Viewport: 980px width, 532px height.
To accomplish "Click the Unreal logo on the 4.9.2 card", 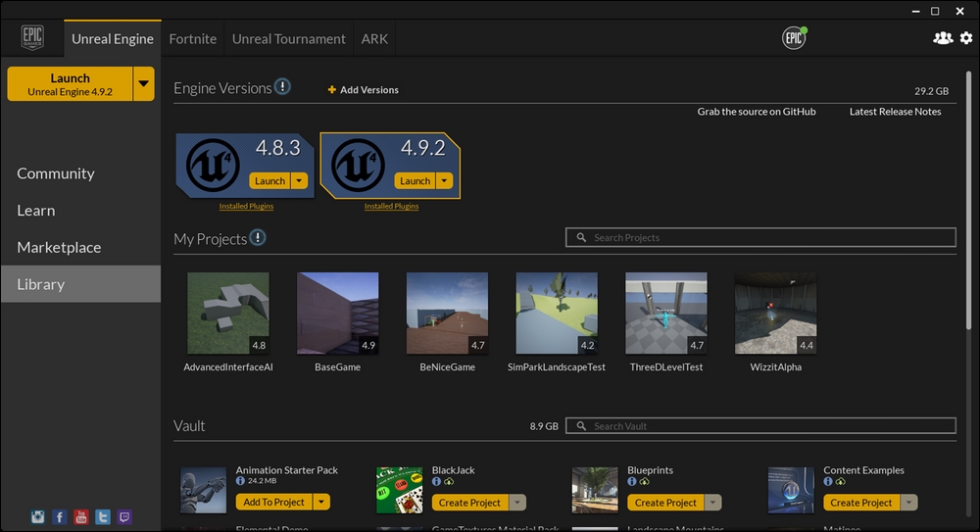I will [x=358, y=165].
